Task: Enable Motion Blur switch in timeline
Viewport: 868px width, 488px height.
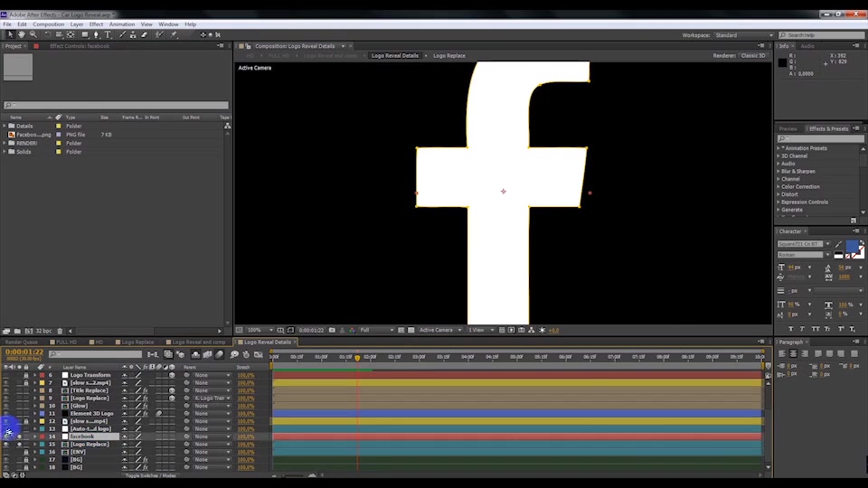Action: 220,354
